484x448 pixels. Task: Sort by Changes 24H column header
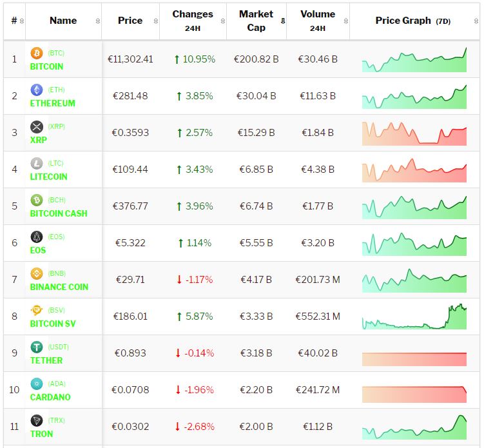(x=192, y=21)
